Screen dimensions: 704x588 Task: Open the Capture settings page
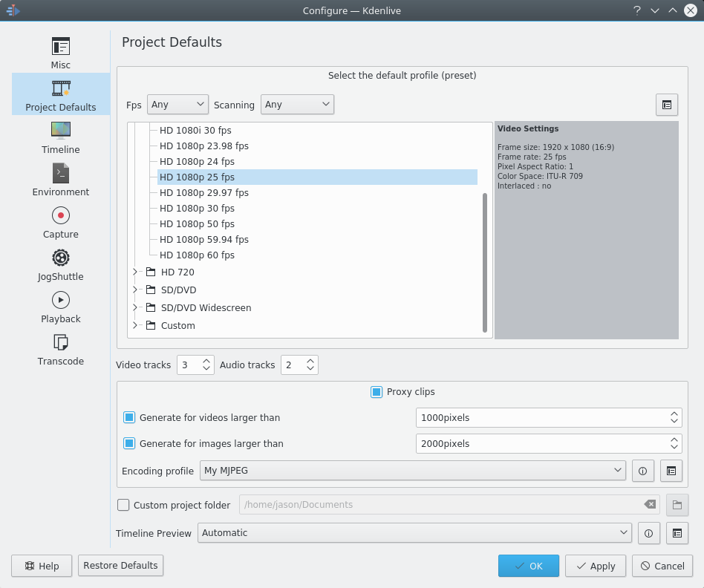pyautogui.click(x=61, y=222)
